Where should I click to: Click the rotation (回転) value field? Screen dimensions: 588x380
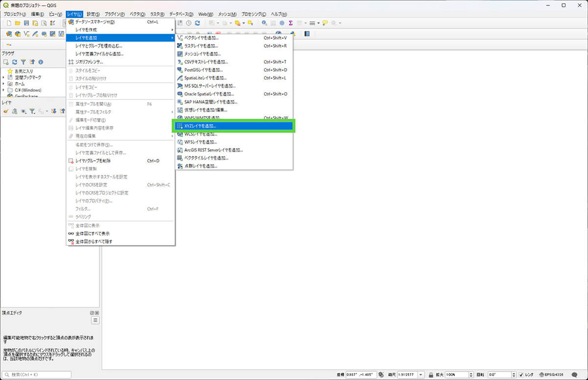(x=499, y=375)
